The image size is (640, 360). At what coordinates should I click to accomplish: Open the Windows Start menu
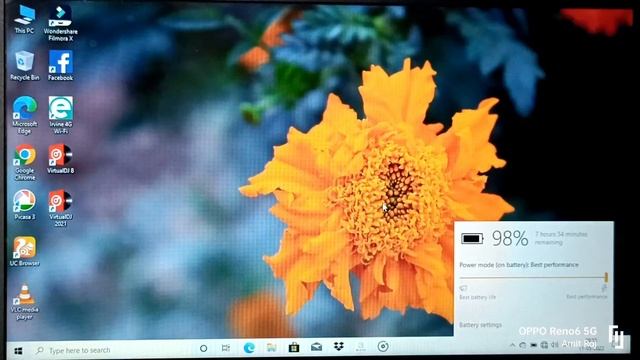pyautogui.click(x=18, y=351)
